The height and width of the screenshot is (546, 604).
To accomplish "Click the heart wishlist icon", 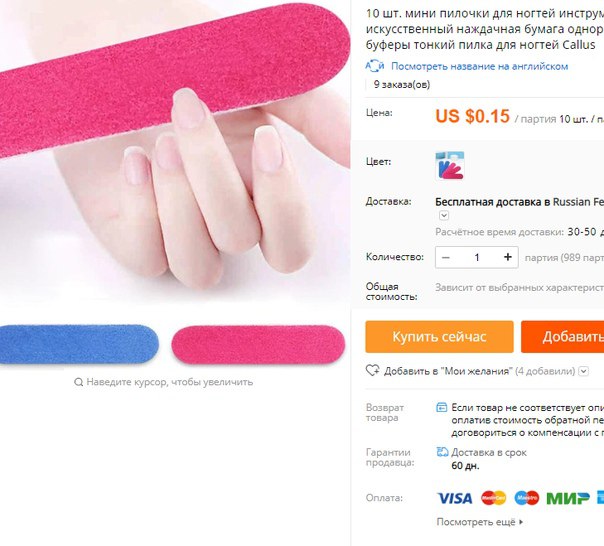I will click(372, 371).
